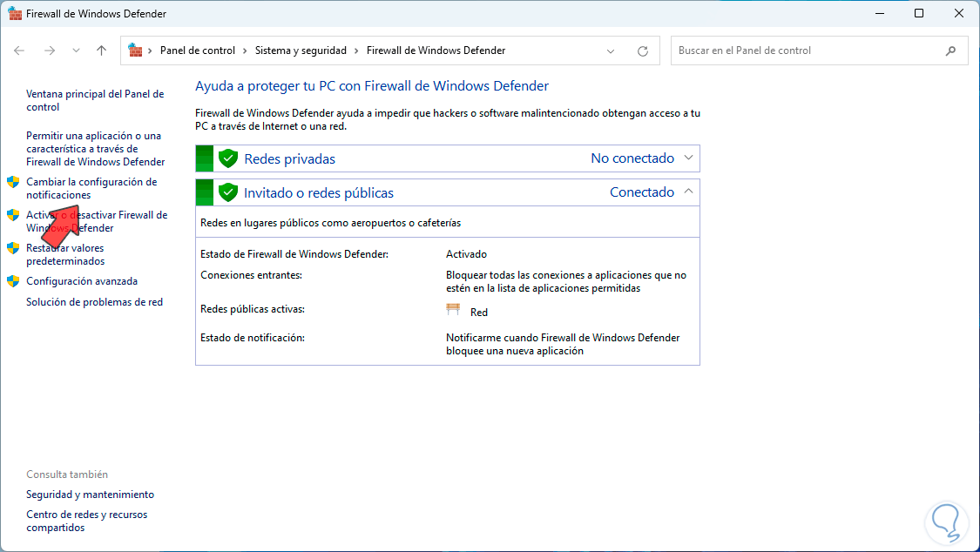
Task: Open Ventana principal del Panel de control
Action: [95, 100]
